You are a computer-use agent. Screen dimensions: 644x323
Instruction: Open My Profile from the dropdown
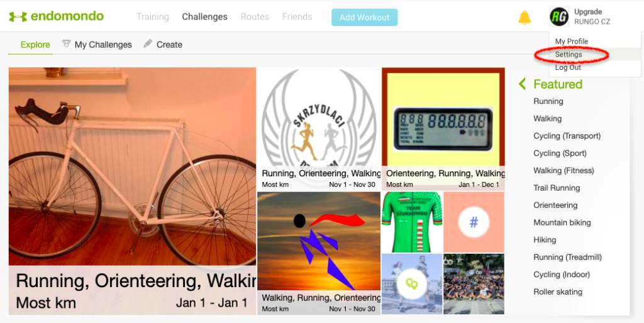click(x=571, y=41)
